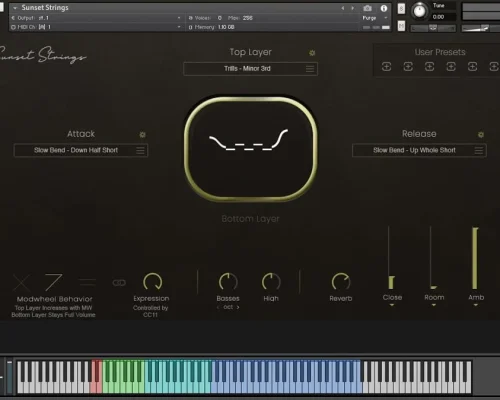Select the parallel-lines modwheel behavior icon
Viewport: 500px width, 400px height.
tap(88, 283)
